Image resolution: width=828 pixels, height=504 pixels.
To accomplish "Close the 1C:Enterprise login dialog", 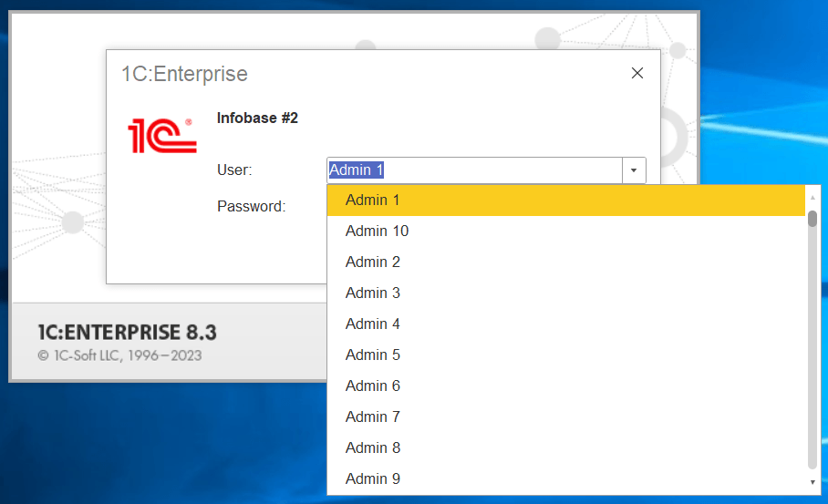I will (x=637, y=74).
